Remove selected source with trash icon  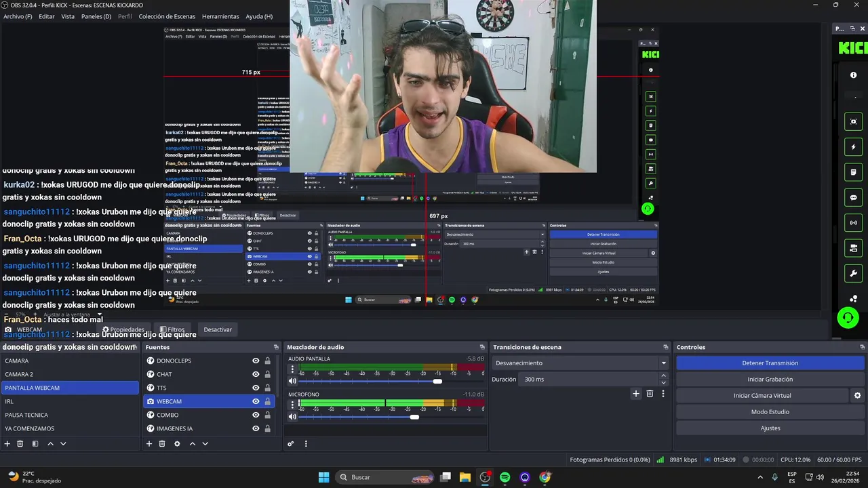click(x=162, y=444)
